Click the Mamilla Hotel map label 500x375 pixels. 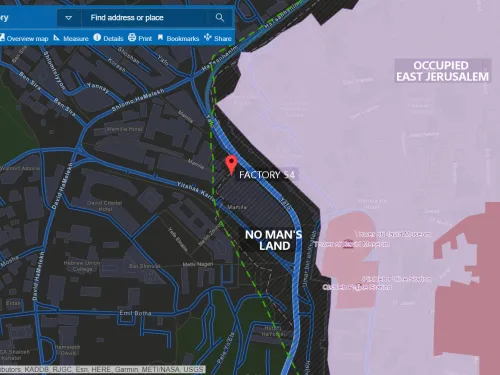[124, 129]
